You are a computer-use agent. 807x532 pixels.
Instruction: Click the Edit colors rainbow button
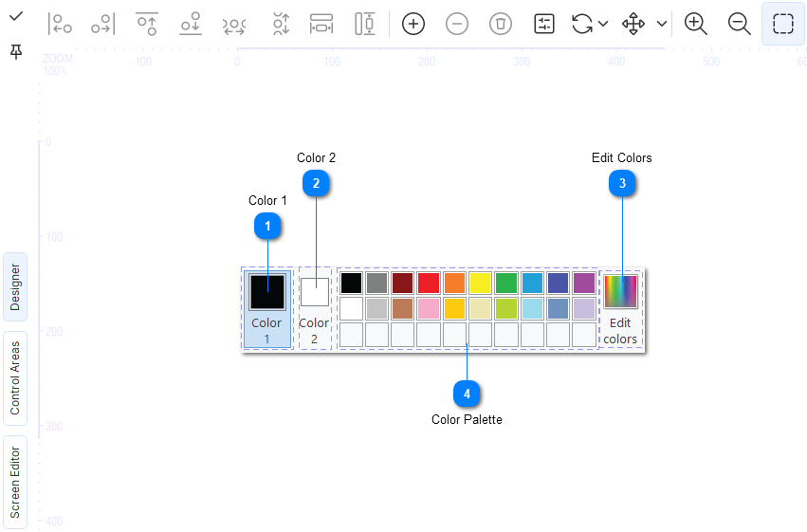tap(621, 291)
